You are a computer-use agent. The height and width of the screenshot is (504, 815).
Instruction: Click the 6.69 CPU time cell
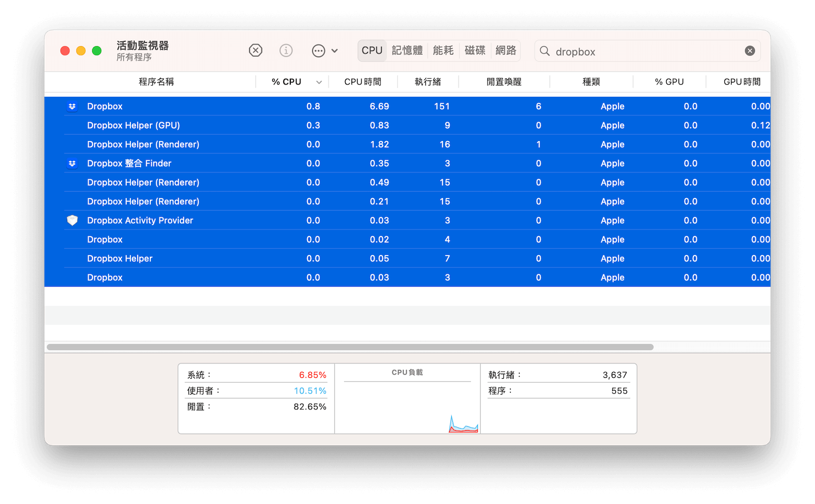pyautogui.click(x=379, y=106)
